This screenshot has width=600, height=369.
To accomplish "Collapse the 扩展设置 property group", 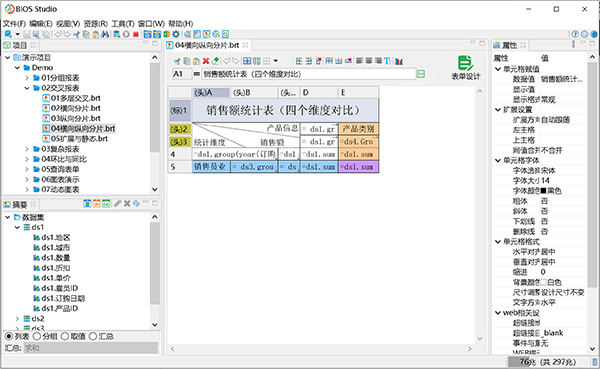I will click(x=498, y=110).
